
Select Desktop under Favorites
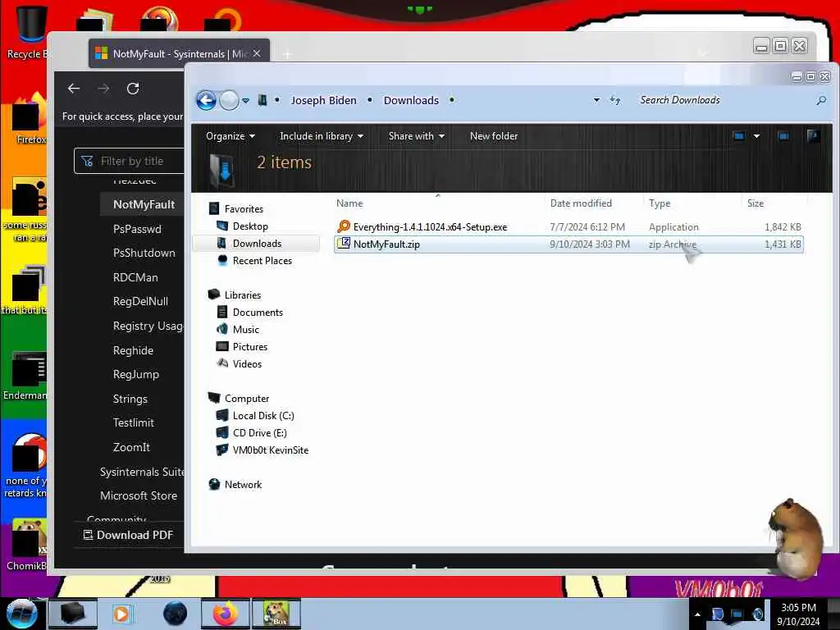point(249,226)
